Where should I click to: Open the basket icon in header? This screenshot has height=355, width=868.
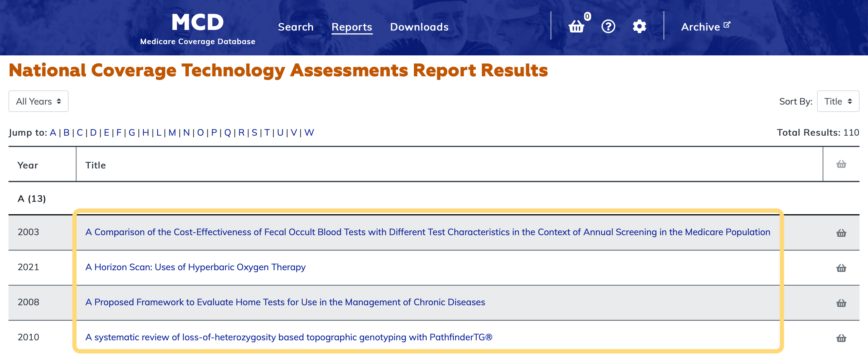point(576,26)
